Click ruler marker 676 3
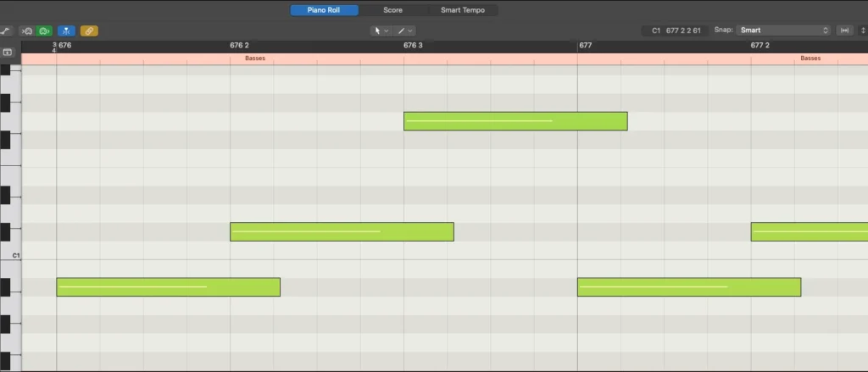Image resolution: width=868 pixels, height=372 pixels. click(413, 46)
